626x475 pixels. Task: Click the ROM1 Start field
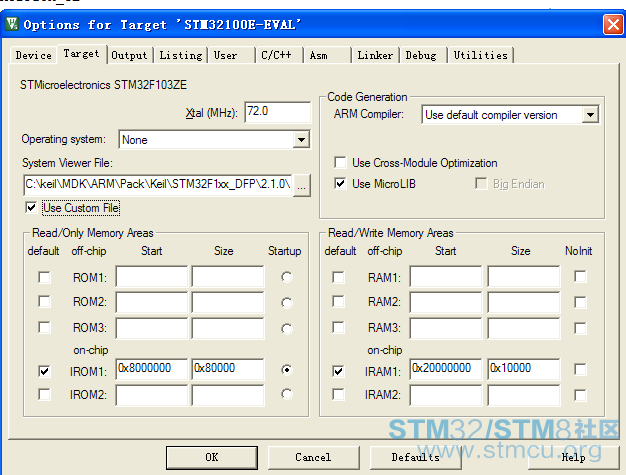coord(152,276)
